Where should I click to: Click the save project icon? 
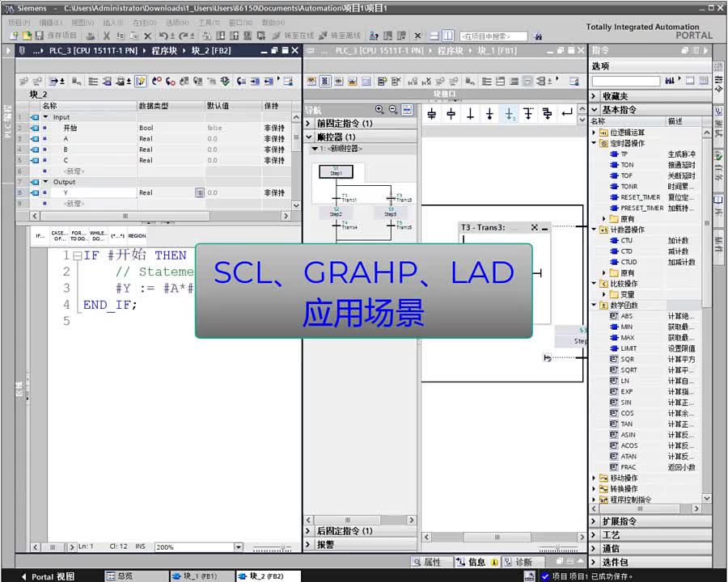pyautogui.click(x=40, y=36)
